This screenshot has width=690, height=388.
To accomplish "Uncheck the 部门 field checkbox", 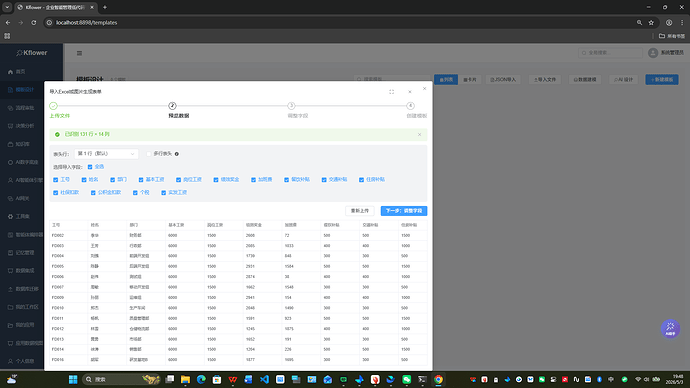I will click(113, 179).
